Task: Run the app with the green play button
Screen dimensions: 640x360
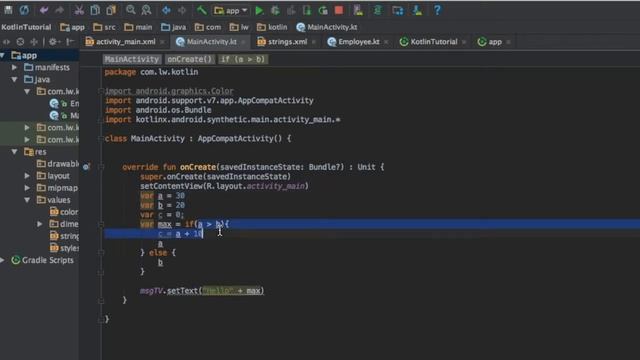Action: tap(259, 10)
